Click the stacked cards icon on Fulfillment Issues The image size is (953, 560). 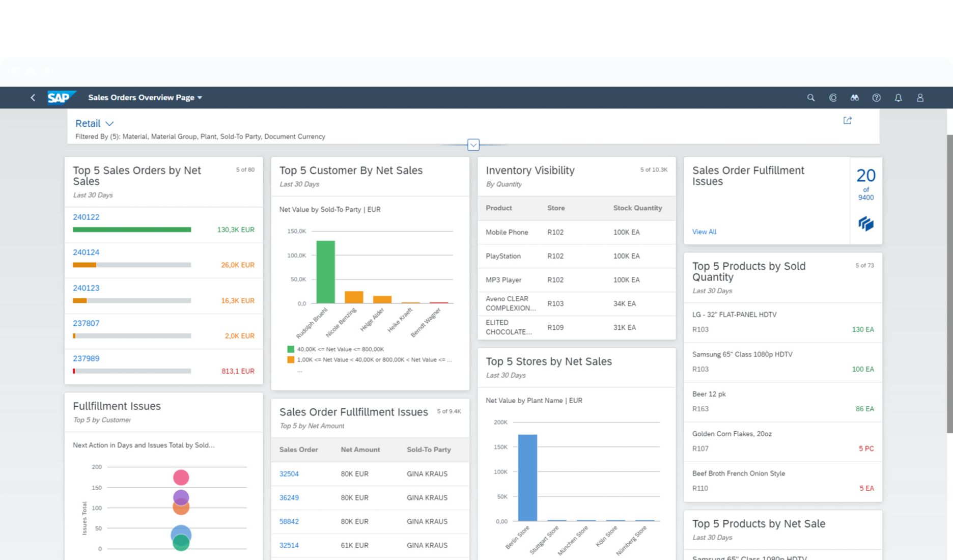click(x=866, y=223)
